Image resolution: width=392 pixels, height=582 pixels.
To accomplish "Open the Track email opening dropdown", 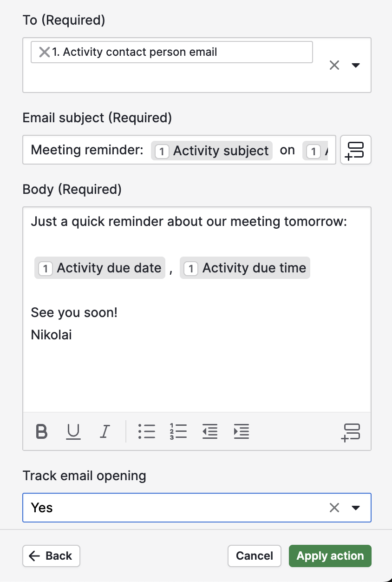I will point(356,508).
